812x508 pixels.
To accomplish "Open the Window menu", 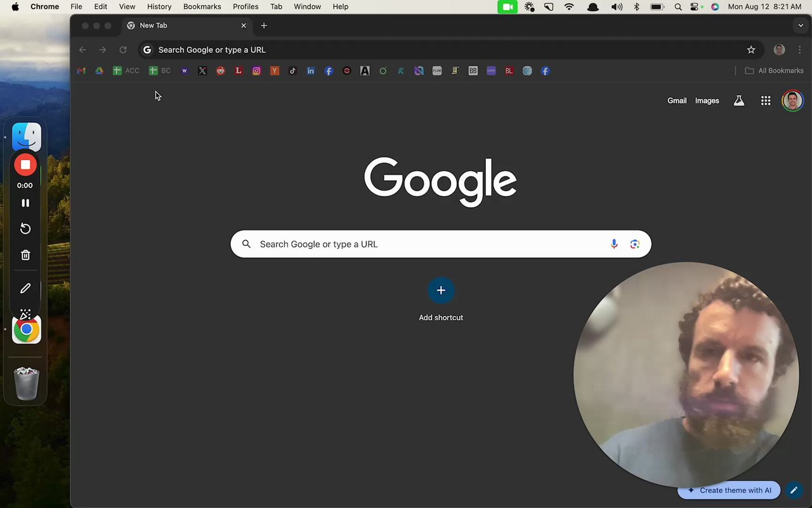I will [307, 6].
